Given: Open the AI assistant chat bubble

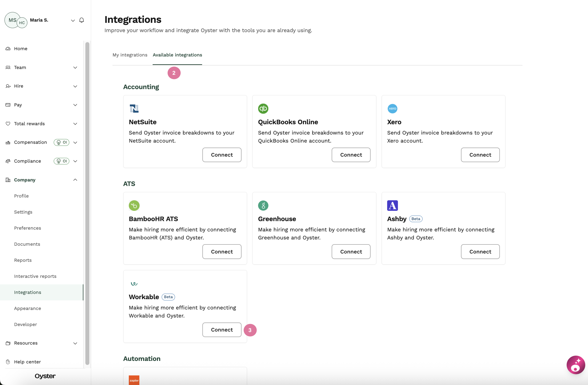Looking at the screenshot, I should pyautogui.click(x=576, y=365).
